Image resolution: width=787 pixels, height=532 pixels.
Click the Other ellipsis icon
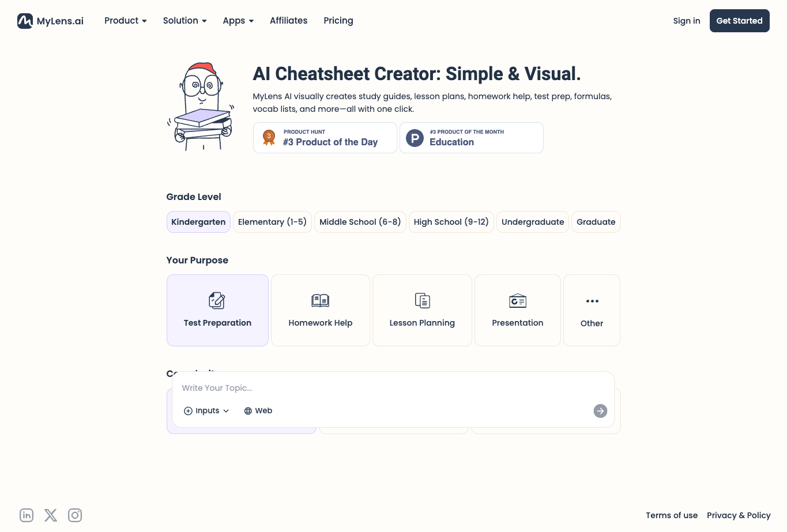pyautogui.click(x=592, y=300)
